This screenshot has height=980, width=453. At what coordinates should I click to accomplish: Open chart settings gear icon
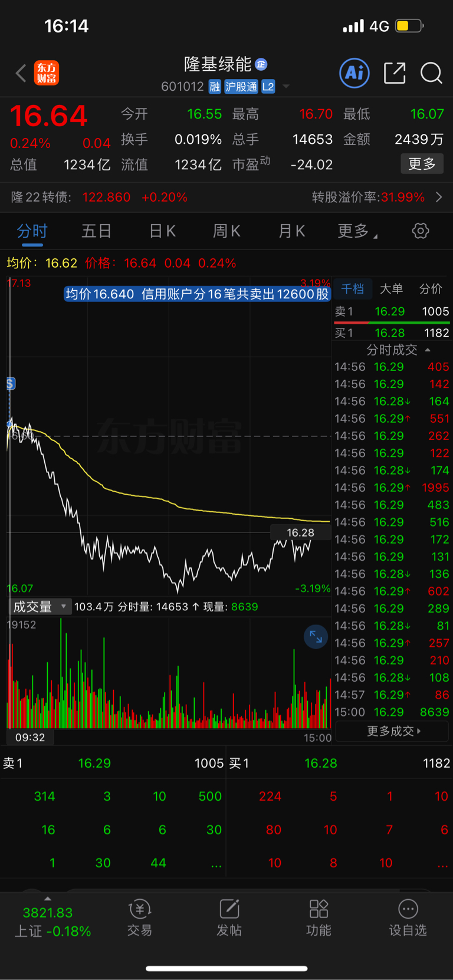[421, 231]
